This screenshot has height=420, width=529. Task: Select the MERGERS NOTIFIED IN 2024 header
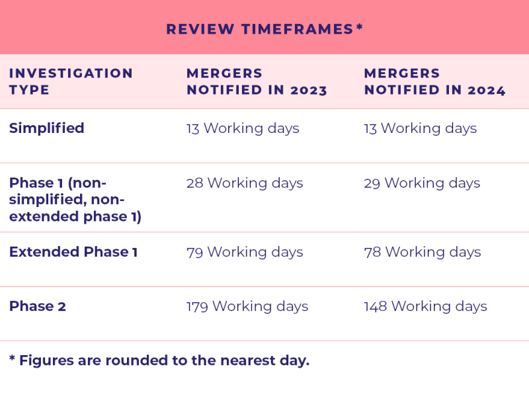coord(434,81)
